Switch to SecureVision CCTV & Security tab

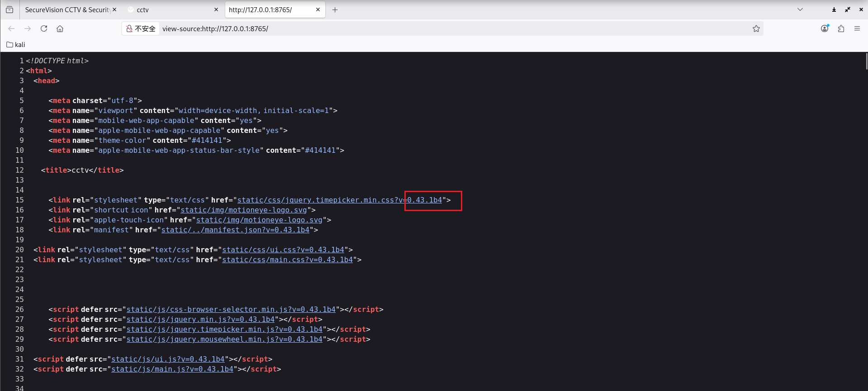click(67, 9)
